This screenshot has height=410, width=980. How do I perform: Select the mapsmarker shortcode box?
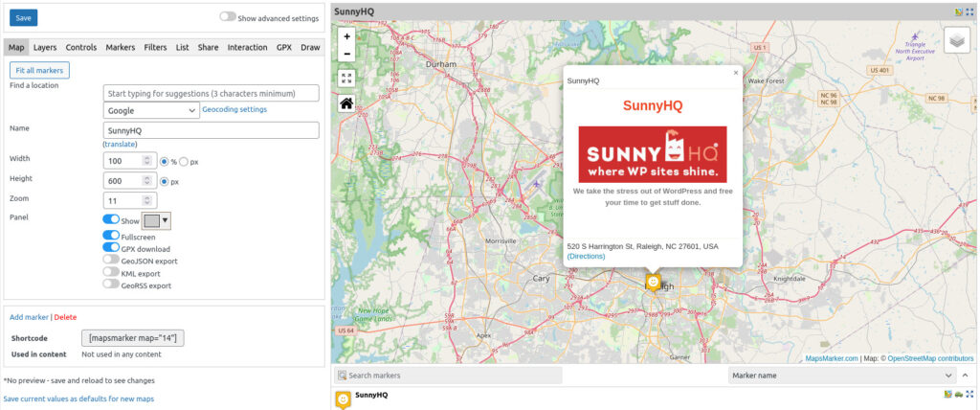pos(132,338)
